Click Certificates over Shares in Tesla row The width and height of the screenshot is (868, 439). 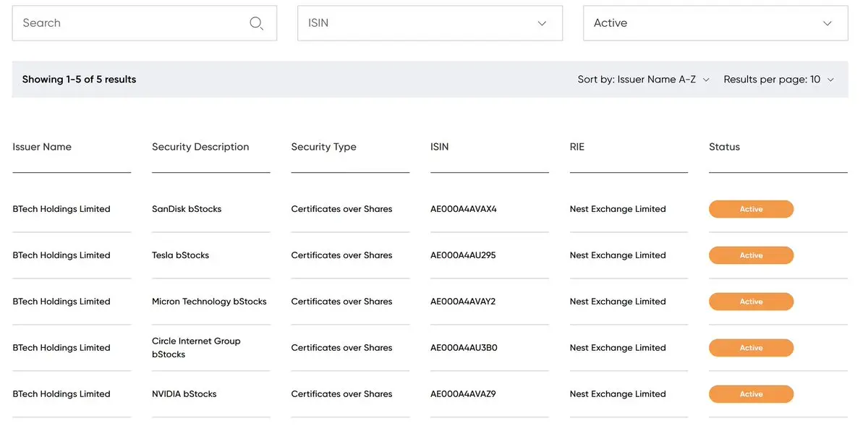point(341,255)
